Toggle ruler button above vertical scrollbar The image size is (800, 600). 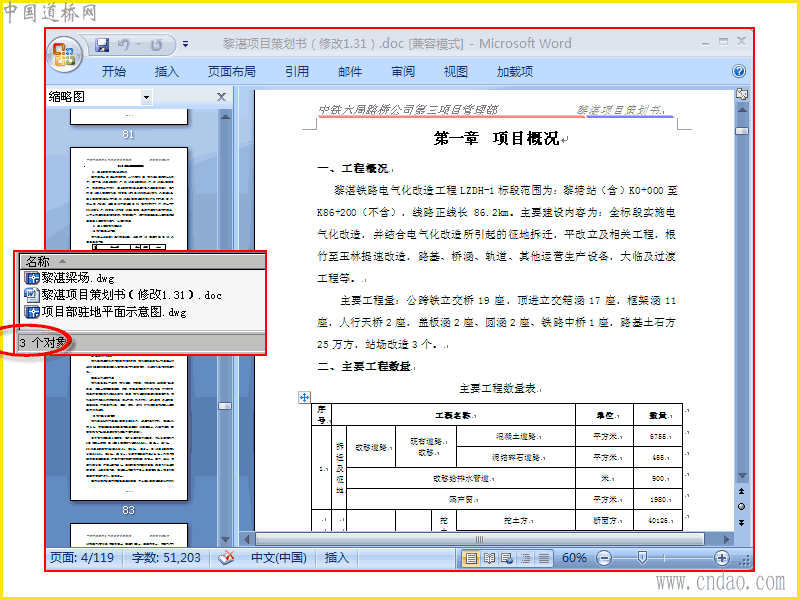742,94
